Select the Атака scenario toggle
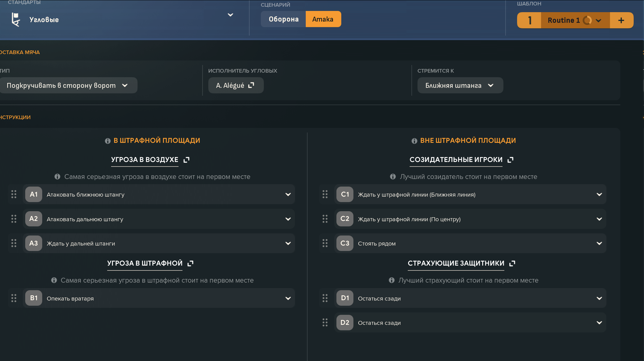 tap(323, 19)
